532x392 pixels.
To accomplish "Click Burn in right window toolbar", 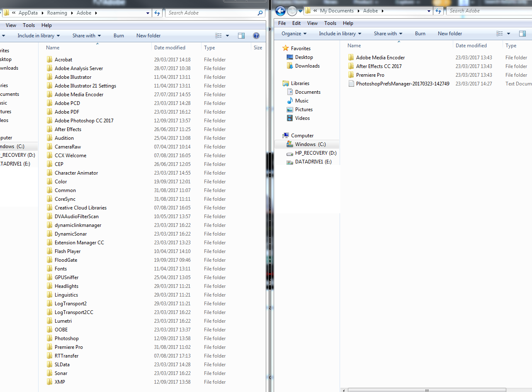I will pos(420,34).
